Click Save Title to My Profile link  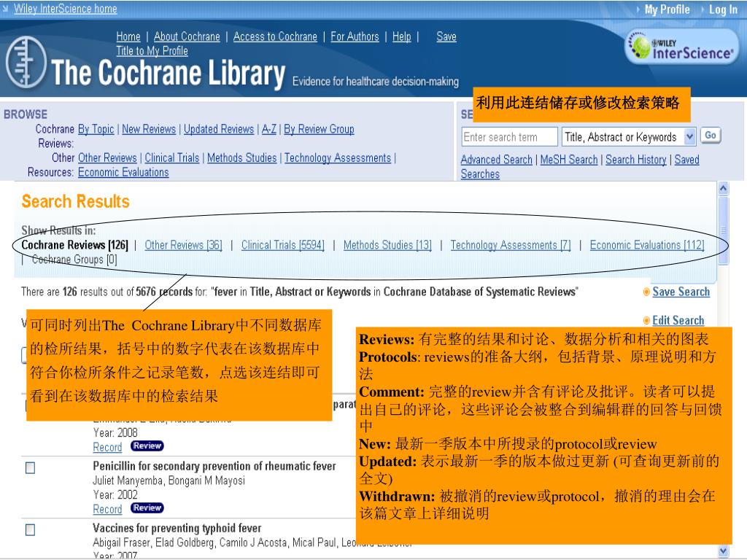(152, 50)
